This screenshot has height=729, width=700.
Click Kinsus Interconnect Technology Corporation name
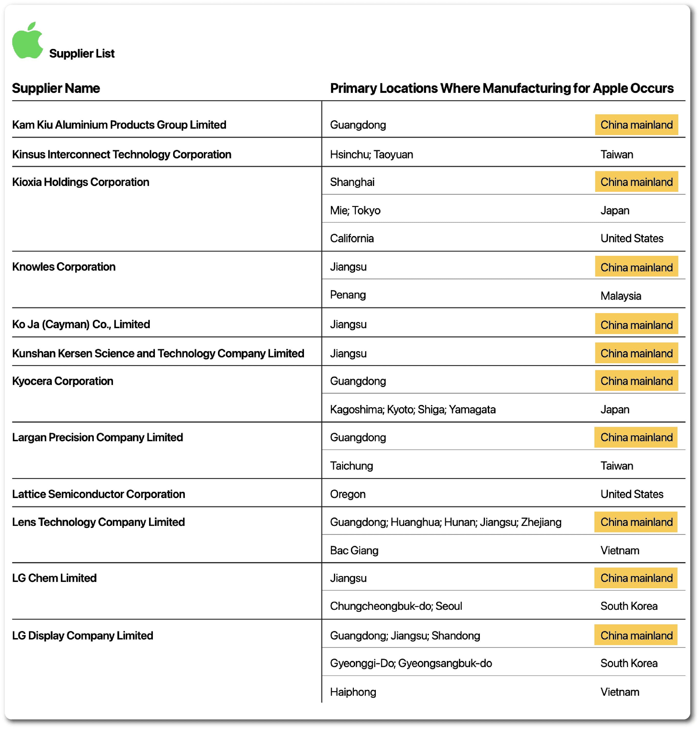121,154
